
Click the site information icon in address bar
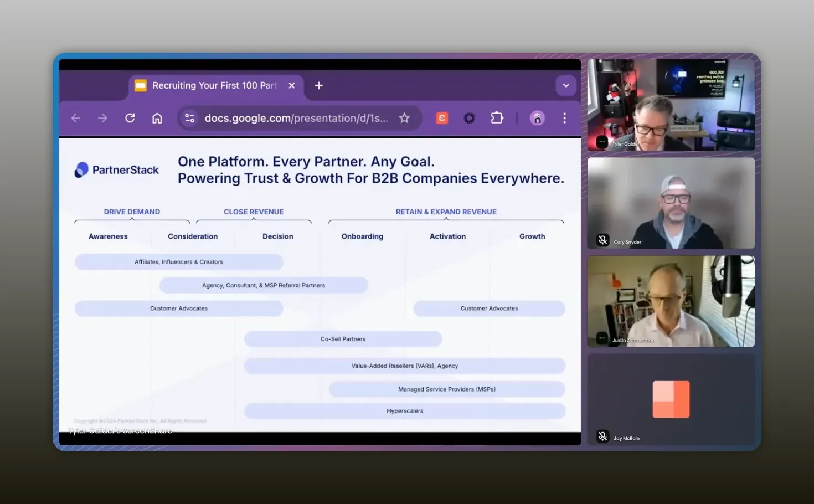[x=189, y=118]
